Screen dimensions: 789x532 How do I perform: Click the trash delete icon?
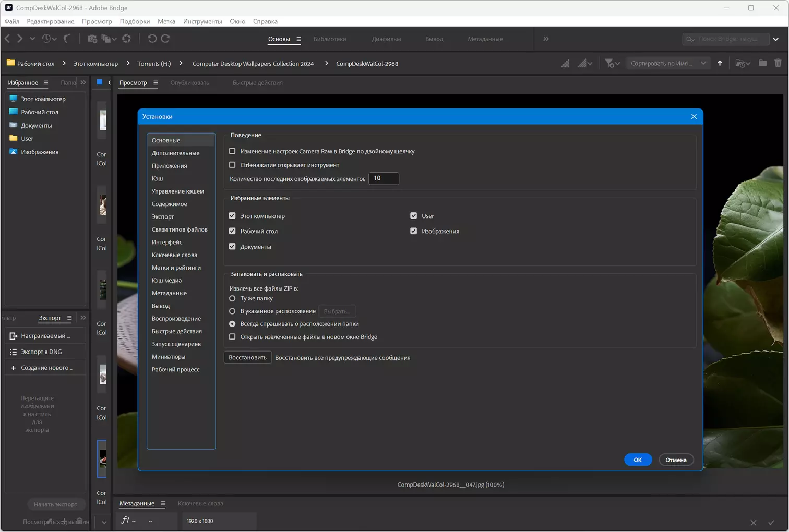pyautogui.click(x=778, y=63)
